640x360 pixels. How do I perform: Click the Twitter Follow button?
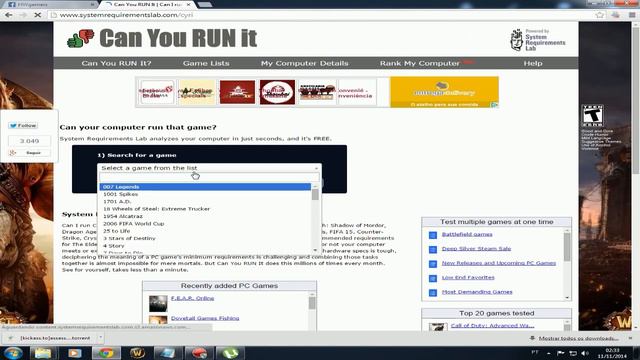pyautogui.click(x=23, y=125)
